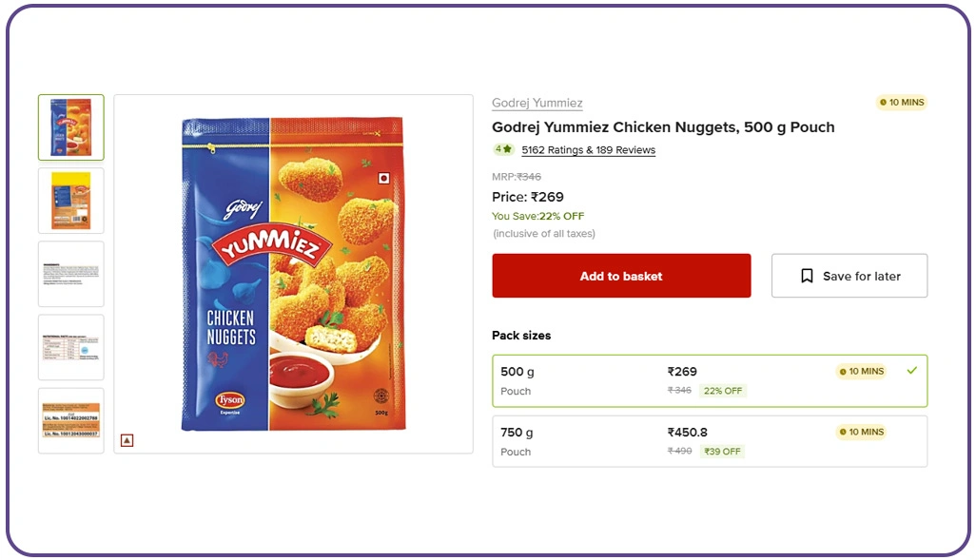Click the 10 MINS badge in 750 g row
The width and height of the screenshot is (976, 560).
(861, 433)
